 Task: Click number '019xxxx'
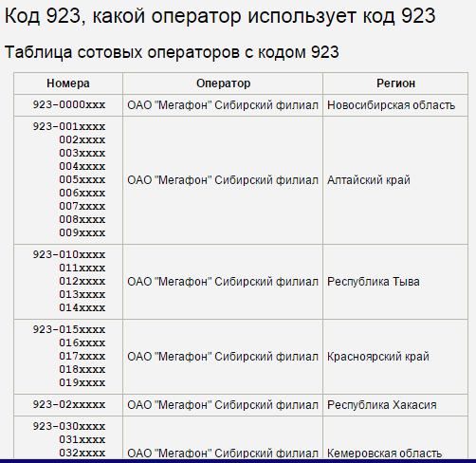(82, 382)
